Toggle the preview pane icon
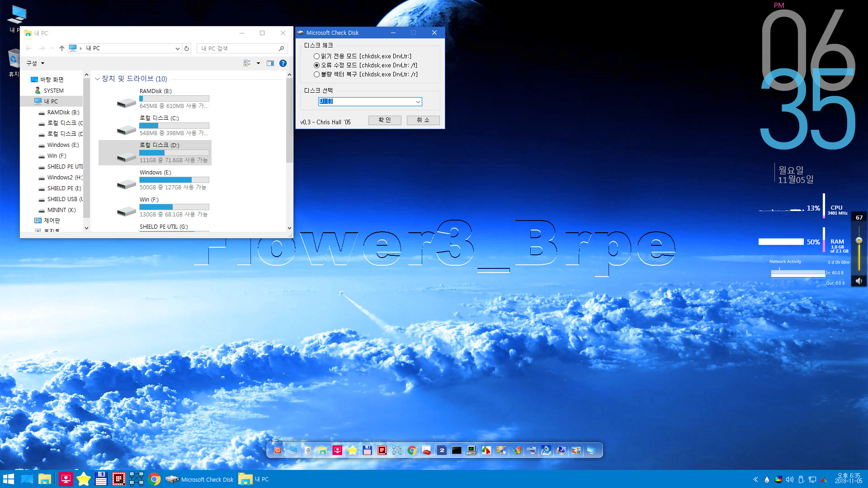 pos(270,63)
